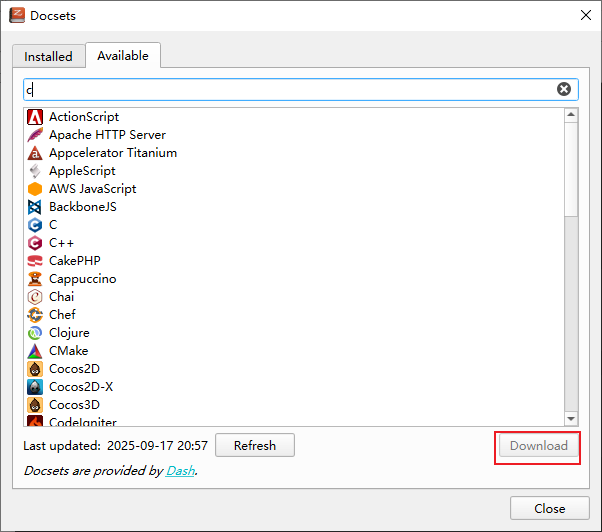Click the Clojure docset icon
Image resolution: width=602 pixels, height=532 pixels.
(35, 333)
